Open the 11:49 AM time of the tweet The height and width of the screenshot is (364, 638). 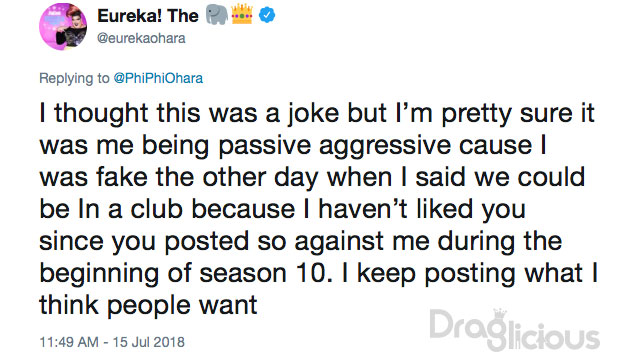point(69,342)
